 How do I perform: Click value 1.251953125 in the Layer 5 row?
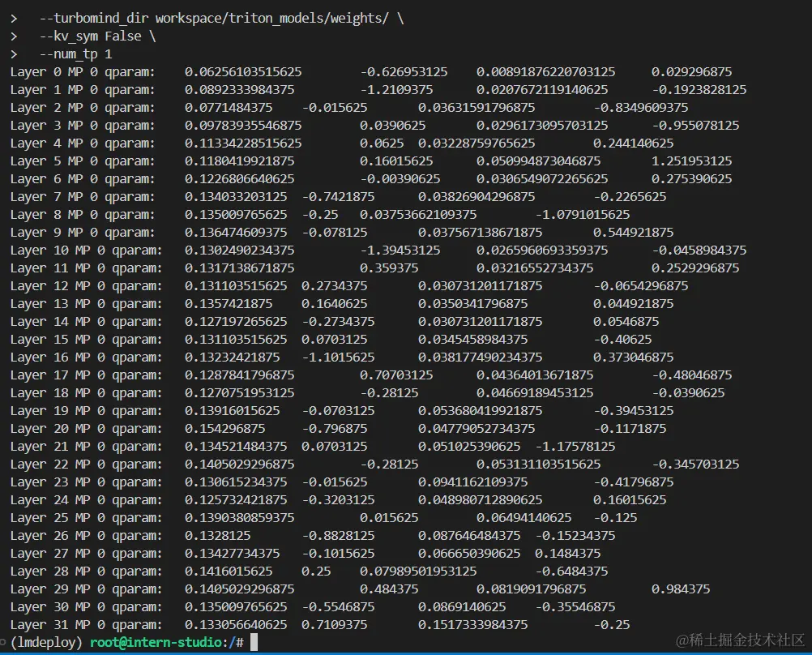pos(692,161)
